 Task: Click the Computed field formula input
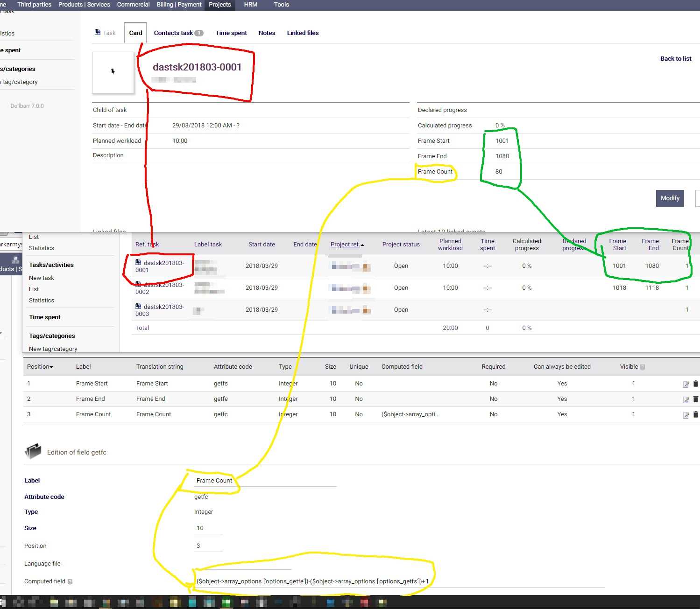[399, 581]
